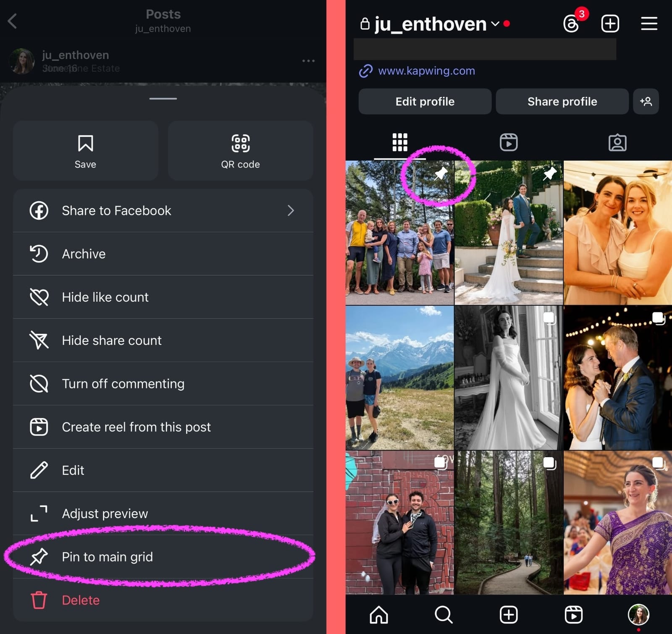Create a new post using the plus icon
This screenshot has width=672, height=634.
[610, 23]
